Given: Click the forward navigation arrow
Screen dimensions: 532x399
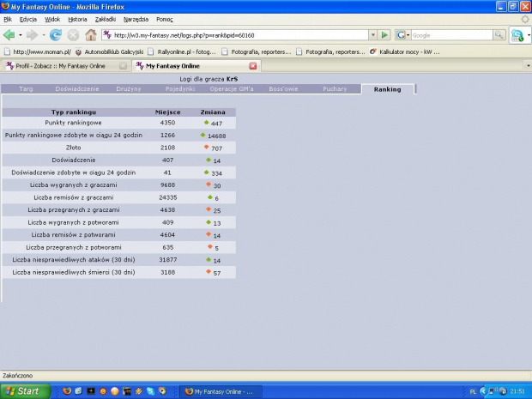Looking at the screenshot, I should pos(32,35).
